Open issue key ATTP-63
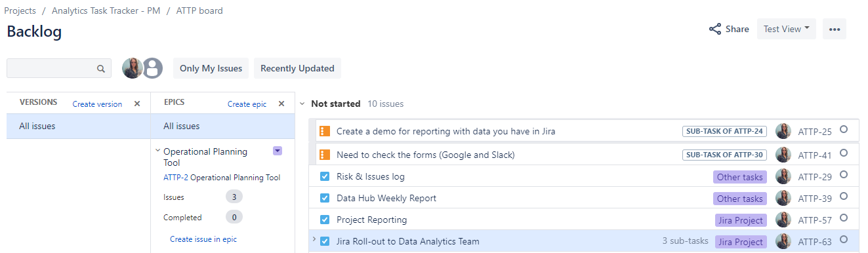Viewport: 868px width, 253px height. (x=815, y=242)
